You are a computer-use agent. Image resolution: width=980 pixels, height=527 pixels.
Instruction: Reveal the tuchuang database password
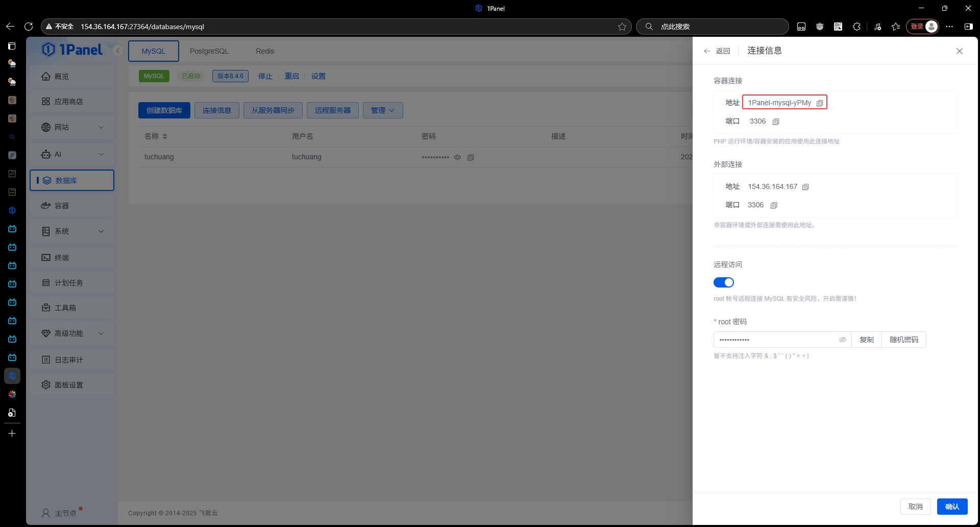pyautogui.click(x=457, y=157)
